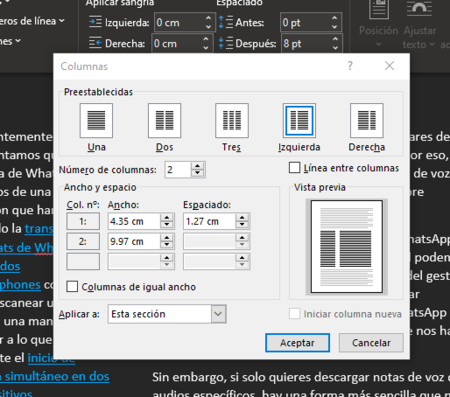Image resolution: width=450 pixels, height=397 pixels.
Task: Open the 'simultáneo en dos' document link
Action: (55, 376)
